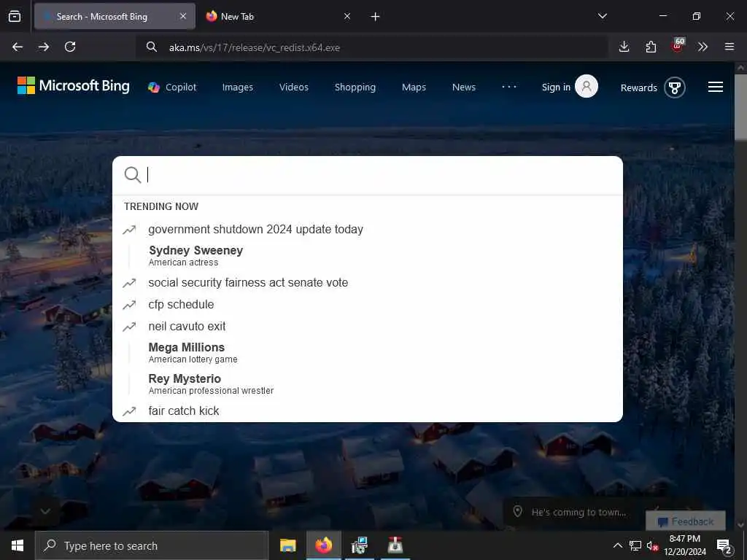Click the page vertical scrollbar thumb
This screenshot has height=560, width=747.
point(740,107)
